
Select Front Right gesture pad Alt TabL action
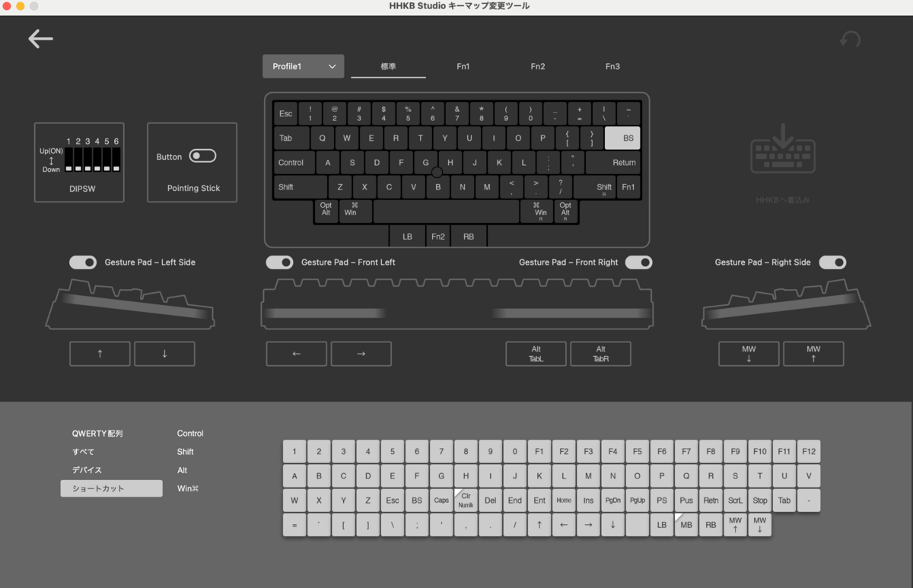(536, 354)
